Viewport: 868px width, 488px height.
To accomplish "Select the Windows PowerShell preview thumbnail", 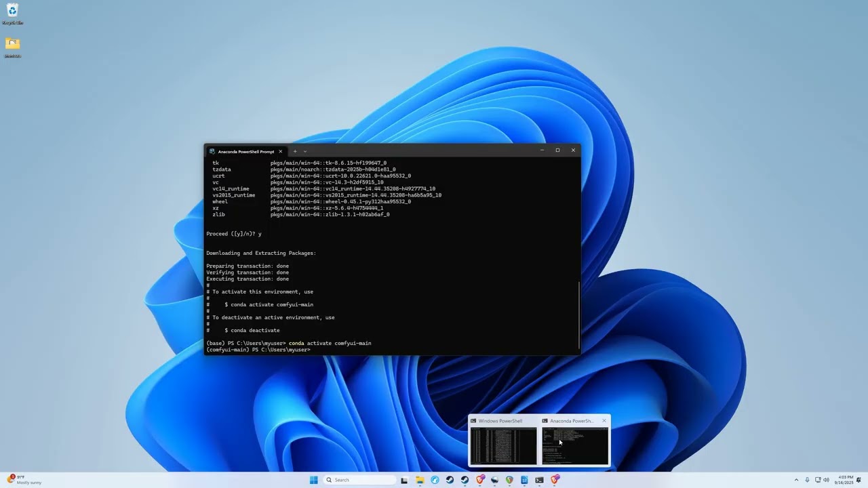I will pyautogui.click(x=503, y=441).
